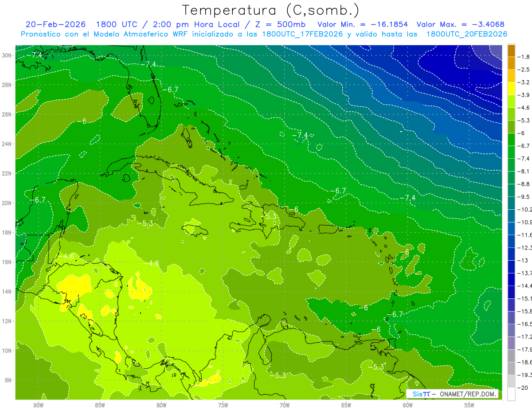This screenshot has height=411, width=532.
Task: Click the colorbar label "-3.2"
Action: [524, 82]
